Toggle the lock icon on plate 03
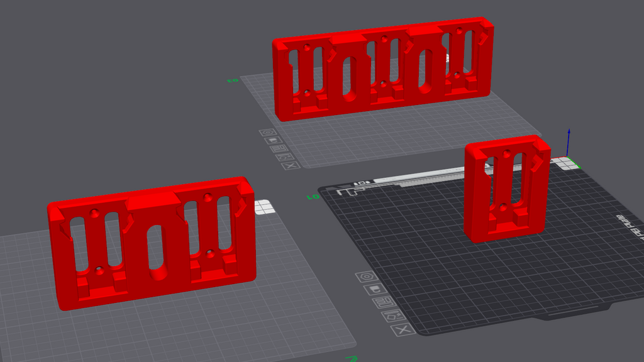This screenshot has height=362, width=644. (273, 140)
